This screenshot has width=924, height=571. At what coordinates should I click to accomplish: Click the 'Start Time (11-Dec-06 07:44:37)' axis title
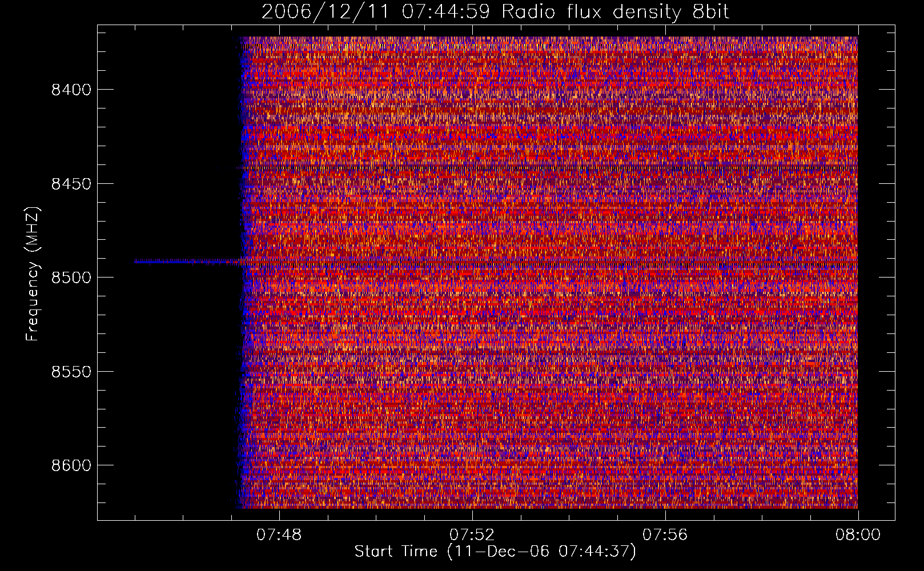(x=495, y=552)
